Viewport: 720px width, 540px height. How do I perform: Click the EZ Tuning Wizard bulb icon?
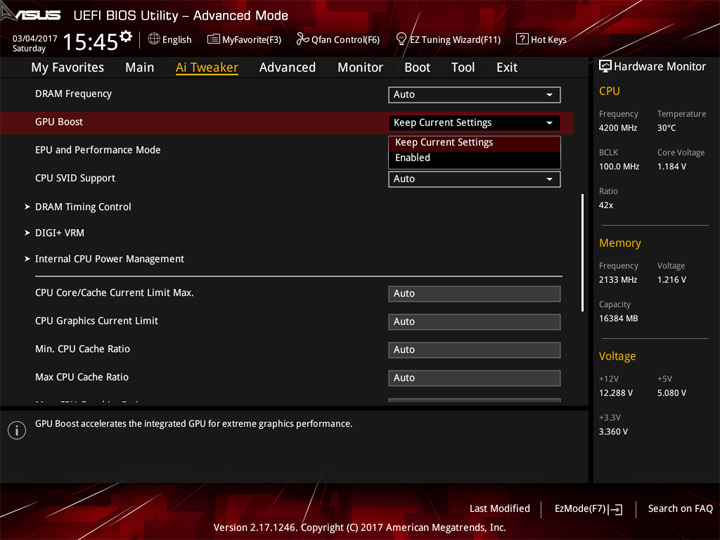(401, 39)
